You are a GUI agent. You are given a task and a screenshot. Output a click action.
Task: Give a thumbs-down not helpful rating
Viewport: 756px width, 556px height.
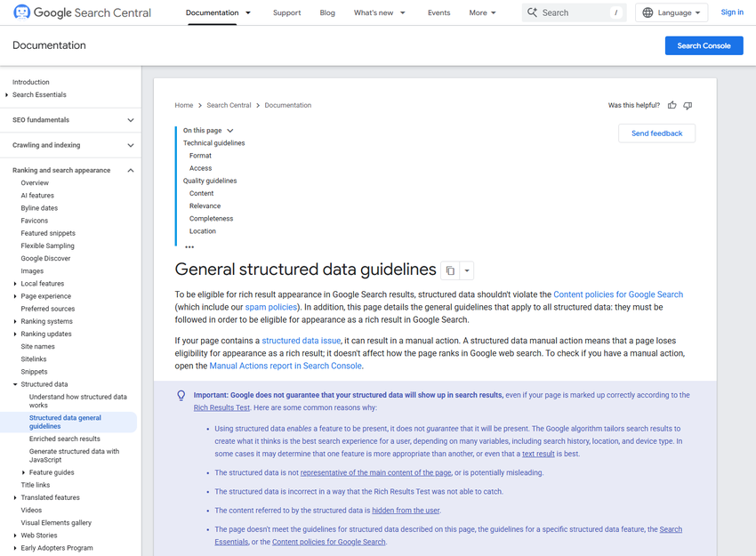click(688, 105)
